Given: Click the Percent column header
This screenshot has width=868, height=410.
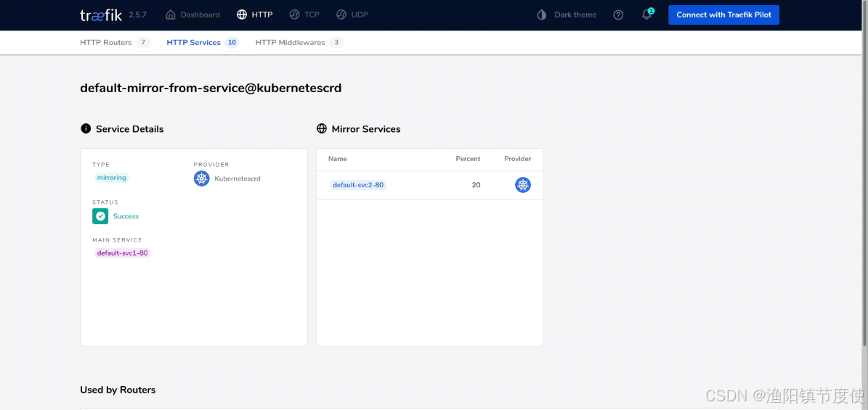Looking at the screenshot, I should click(468, 159).
